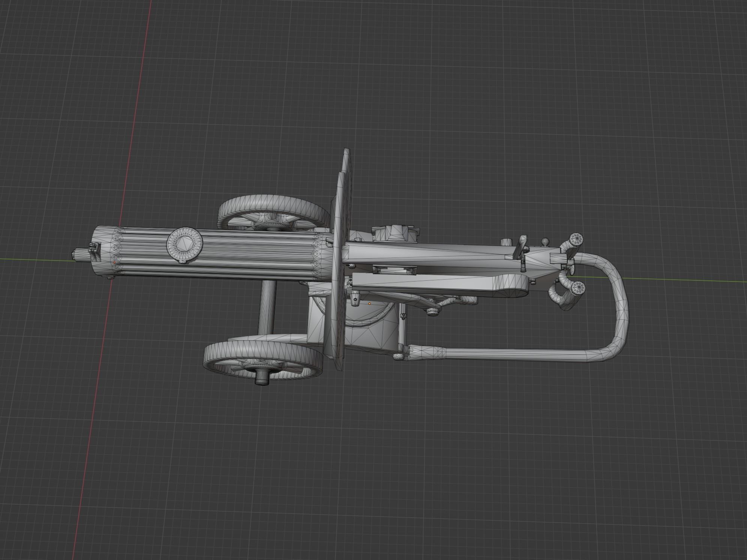The width and height of the screenshot is (747, 560).
Task: Click the axle rod between the wheels
Action: pos(267,307)
